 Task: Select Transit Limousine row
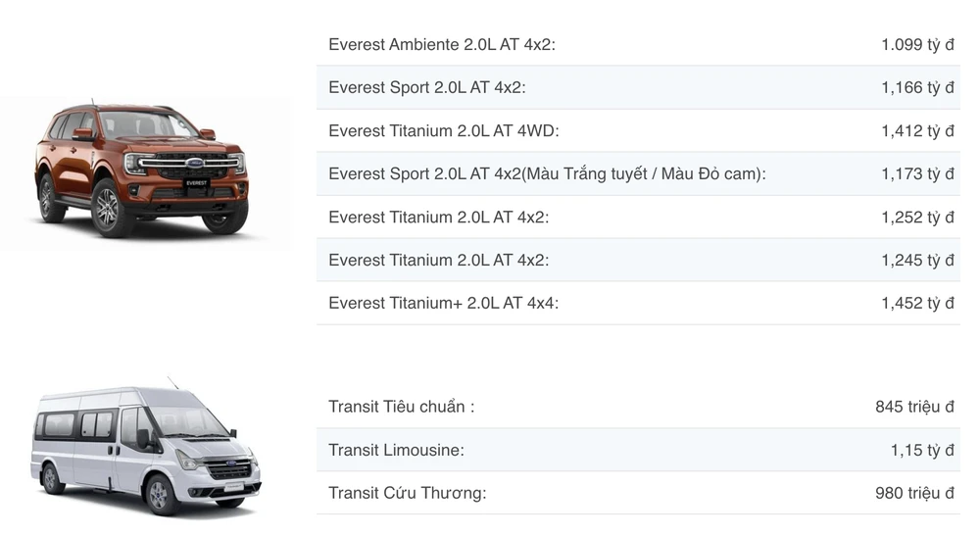[x=397, y=450]
